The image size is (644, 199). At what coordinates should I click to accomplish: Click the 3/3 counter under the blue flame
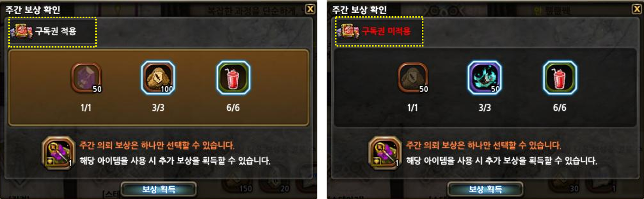pyautogui.click(x=484, y=107)
